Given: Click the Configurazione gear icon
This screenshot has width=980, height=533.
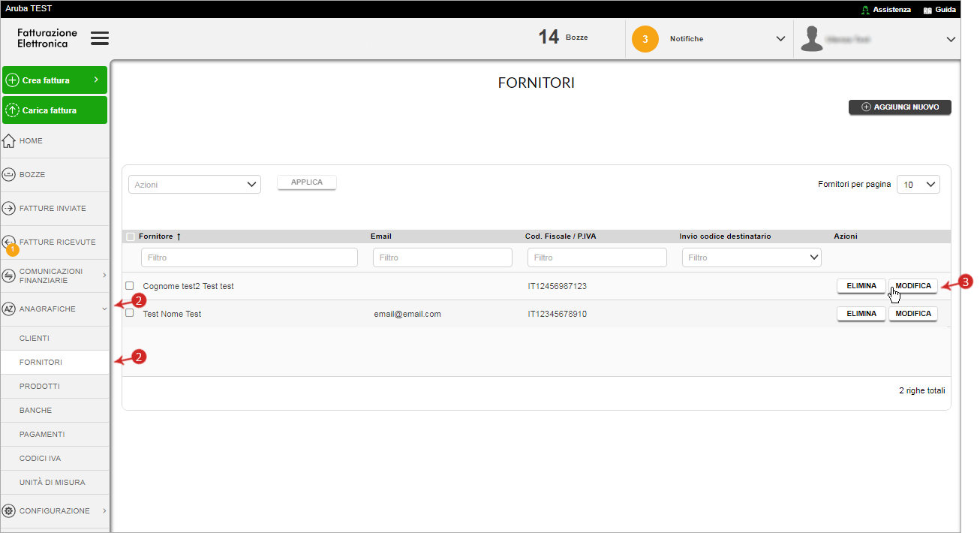Looking at the screenshot, I should [9, 511].
